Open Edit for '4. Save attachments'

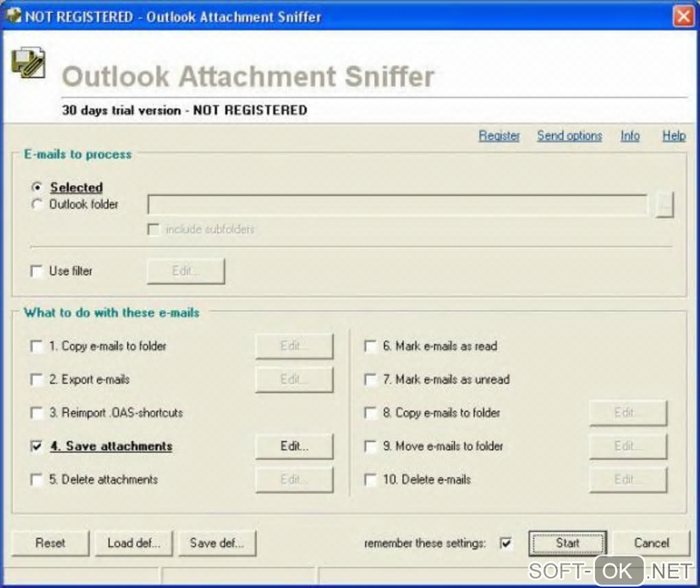[x=294, y=446]
